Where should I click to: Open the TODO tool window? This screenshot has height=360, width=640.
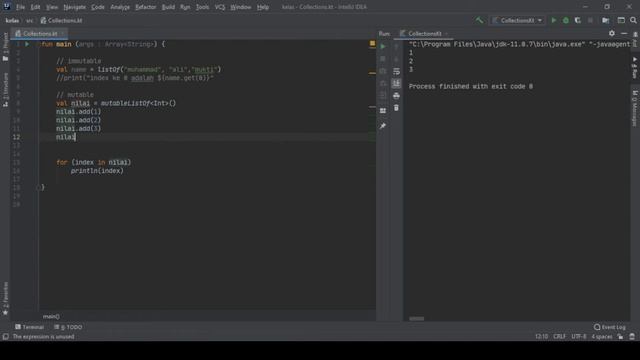coord(68,327)
